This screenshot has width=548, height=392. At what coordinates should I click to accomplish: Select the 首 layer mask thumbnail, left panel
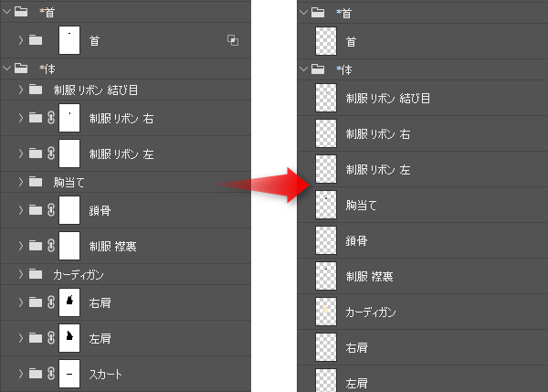tap(69, 40)
